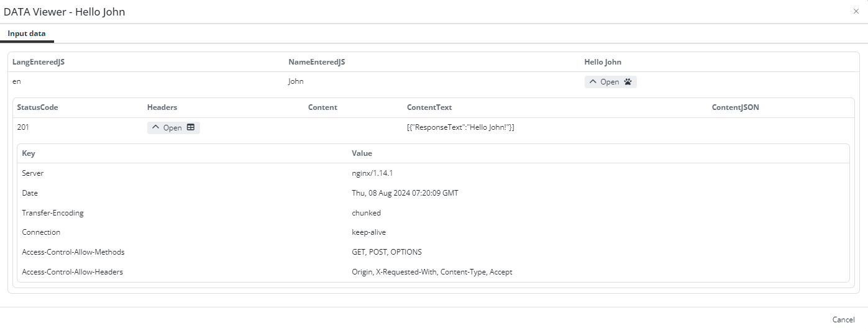Collapse the Headers section using its chevron
The image size is (868, 331).
156,127
